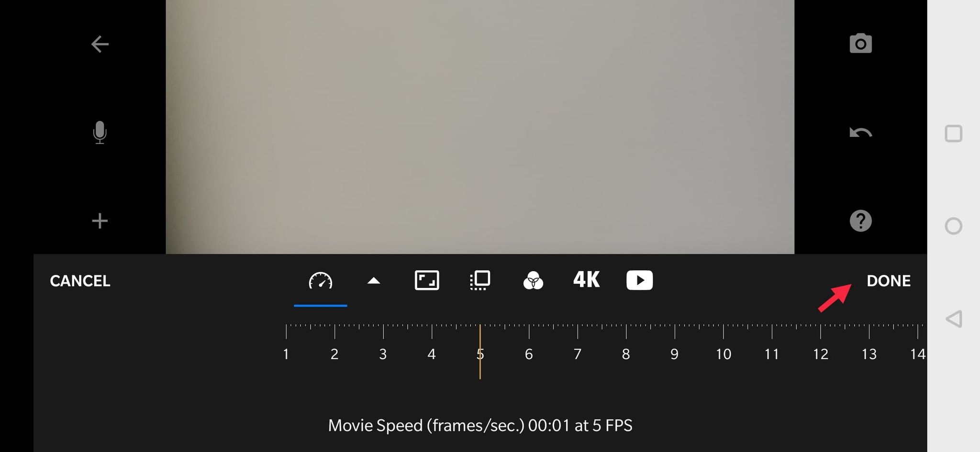This screenshot has width=980, height=452.
Task: Tap the Android recent apps square button
Action: tap(953, 133)
